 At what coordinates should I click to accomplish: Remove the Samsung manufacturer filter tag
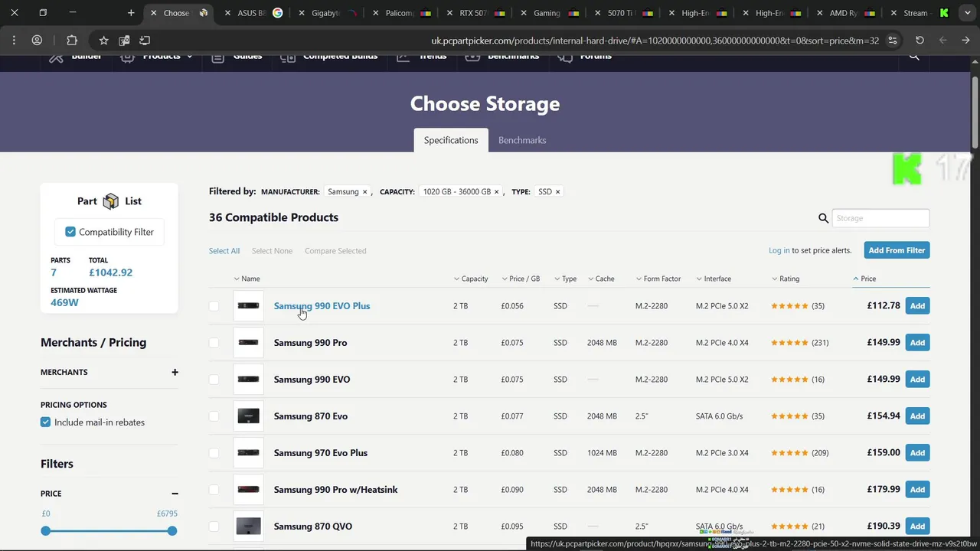coord(364,192)
